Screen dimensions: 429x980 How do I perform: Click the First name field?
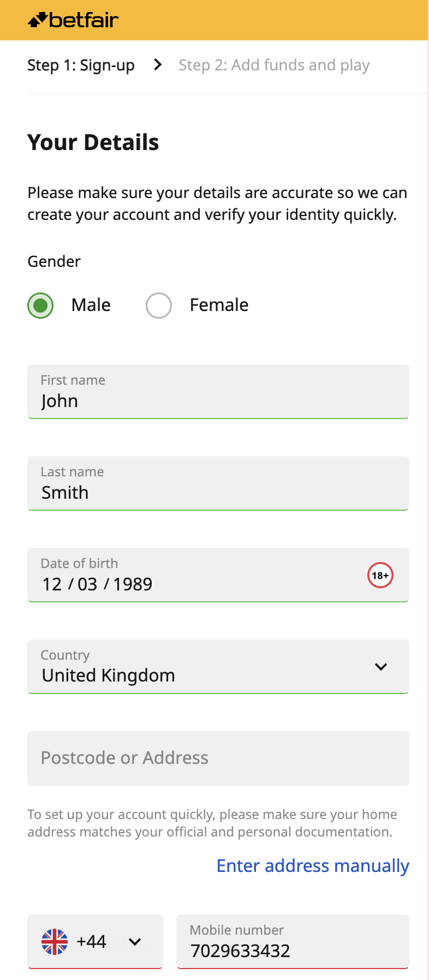pyautogui.click(x=218, y=392)
